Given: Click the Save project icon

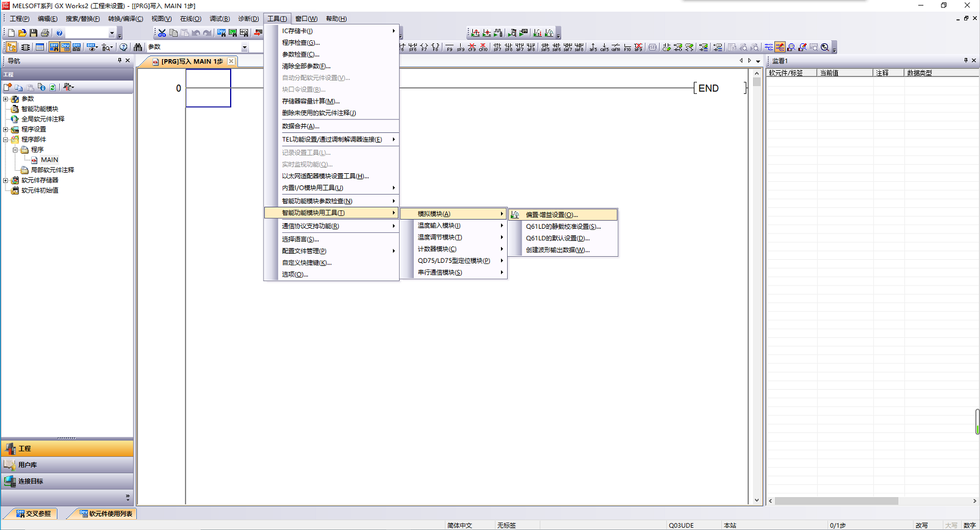Looking at the screenshot, I should click(34, 33).
